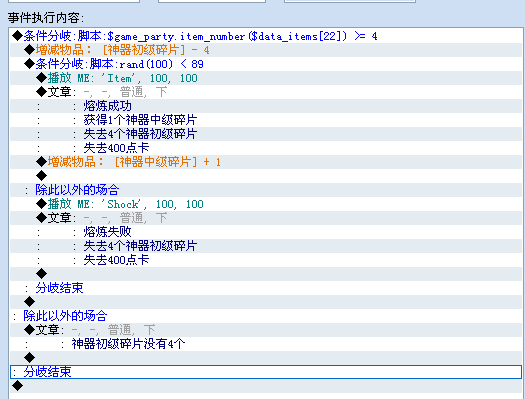Select the 失去400点卡 line under 熔炼失败
This screenshot has width=525, height=399.
[x=266, y=260]
